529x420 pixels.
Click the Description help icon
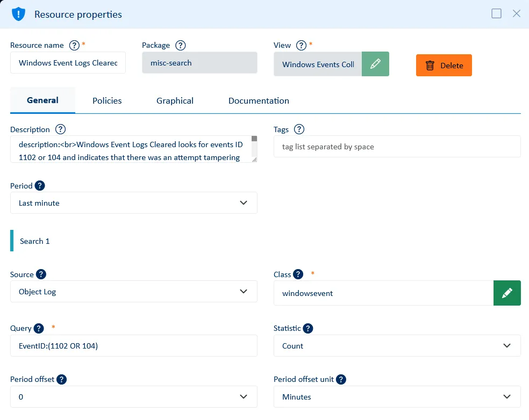59,129
